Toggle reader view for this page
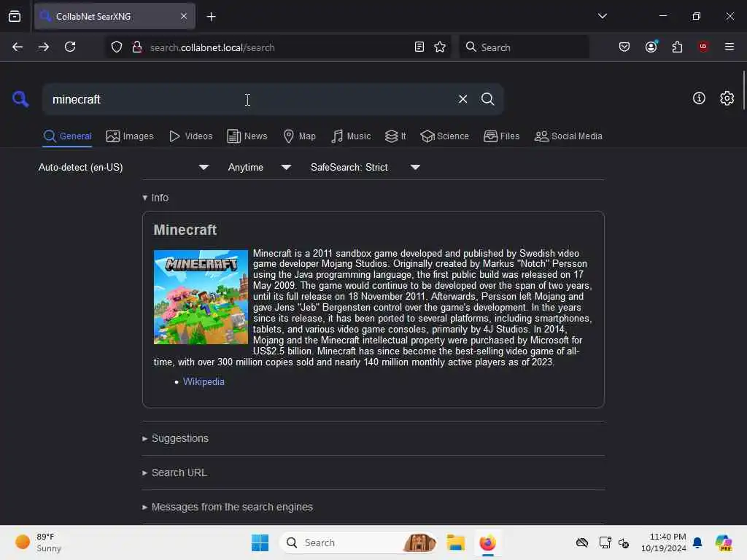The width and height of the screenshot is (747, 560). 419,47
